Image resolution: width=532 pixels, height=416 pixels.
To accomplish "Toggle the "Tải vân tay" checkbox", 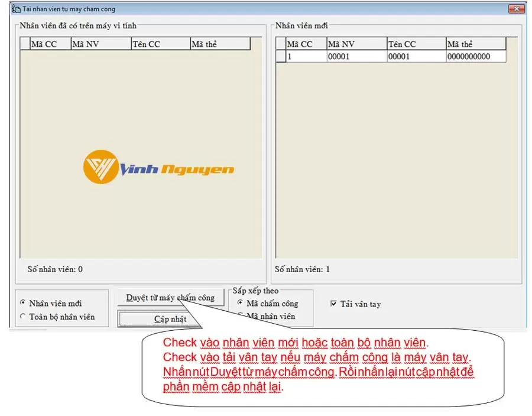I will [x=333, y=303].
